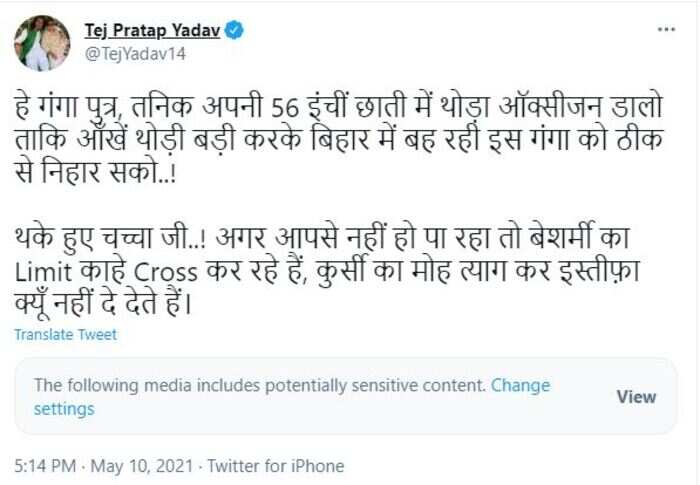Screen dimensions: 700x485
Task: Click the blue verified badge icon
Action: [234, 30]
